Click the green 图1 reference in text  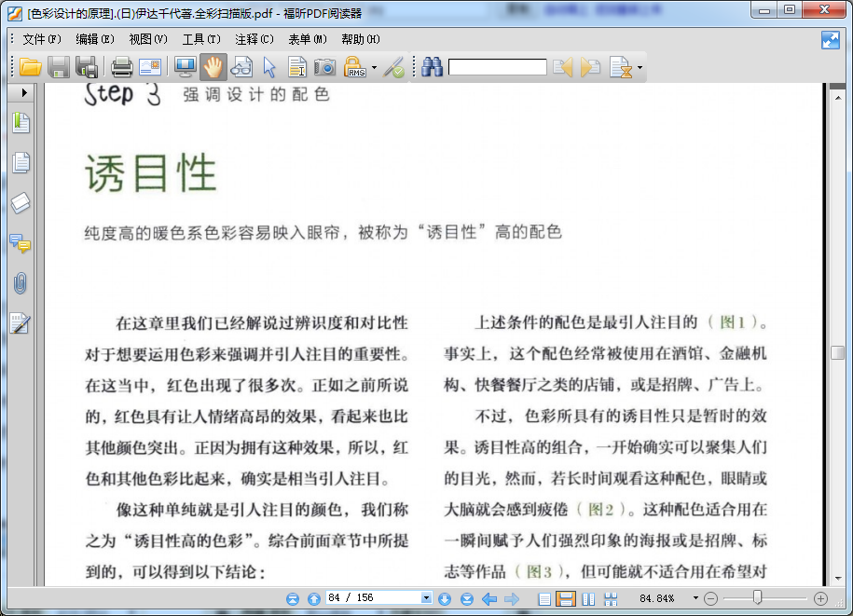point(732,322)
